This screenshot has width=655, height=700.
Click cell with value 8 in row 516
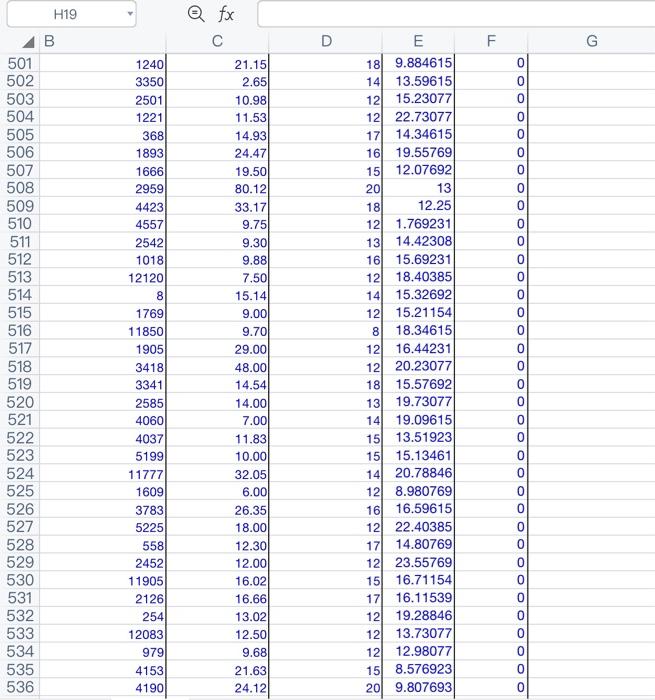point(325,331)
